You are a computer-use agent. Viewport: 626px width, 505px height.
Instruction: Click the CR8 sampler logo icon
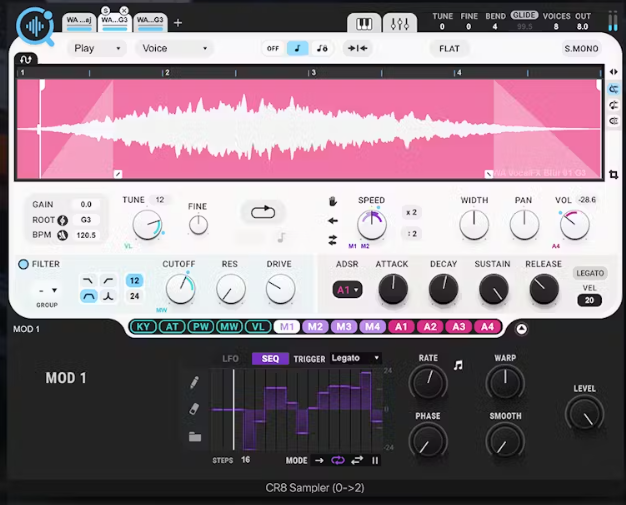coord(35,27)
